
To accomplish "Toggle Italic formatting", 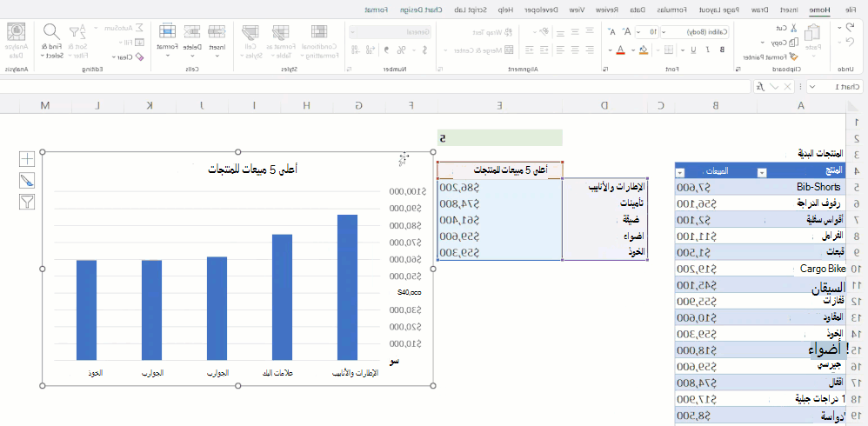I will tap(707, 50).
